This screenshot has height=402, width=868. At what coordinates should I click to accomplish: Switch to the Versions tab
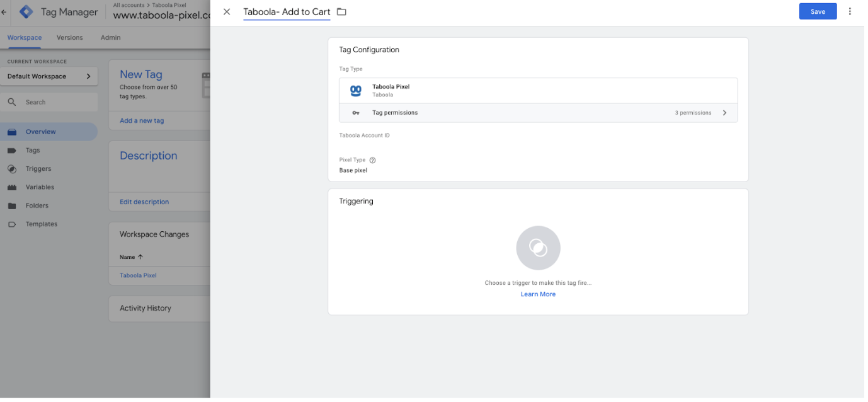[69, 37]
